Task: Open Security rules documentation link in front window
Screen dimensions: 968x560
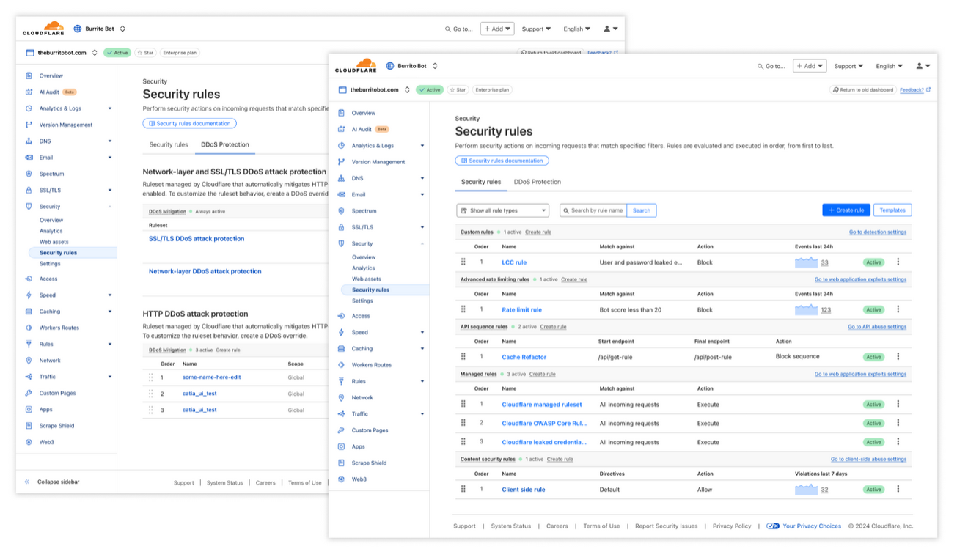Action: click(502, 161)
